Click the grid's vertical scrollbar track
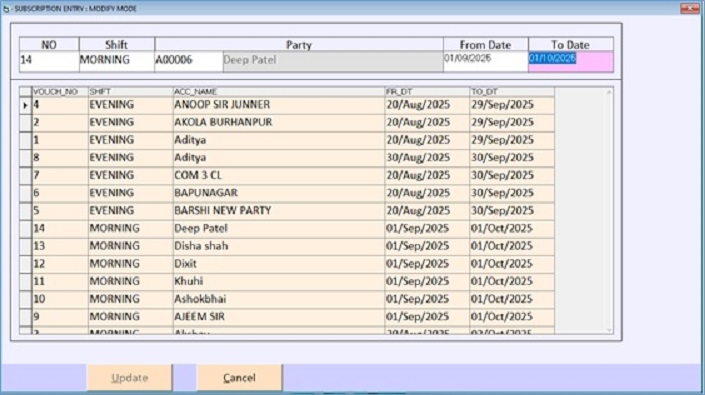The height and width of the screenshot is (395, 705). (x=609, y=211)
